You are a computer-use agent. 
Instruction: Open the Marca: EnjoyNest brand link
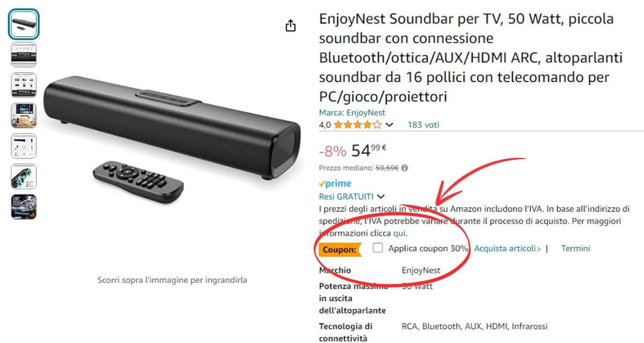352,113
